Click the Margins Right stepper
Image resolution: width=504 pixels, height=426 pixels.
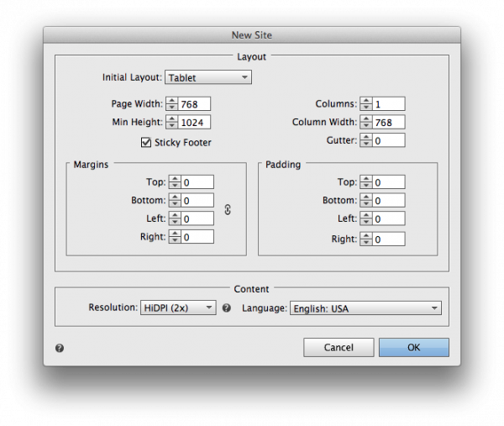point(175,237)
